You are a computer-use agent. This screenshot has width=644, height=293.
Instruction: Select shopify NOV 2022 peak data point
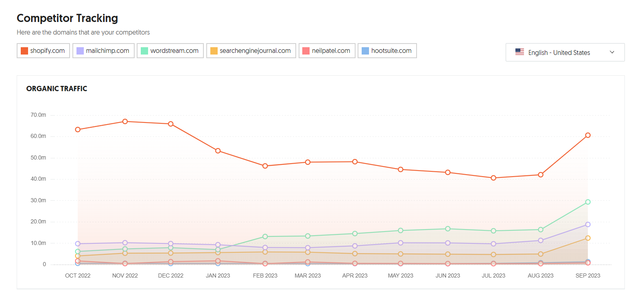tap(125, 122)
